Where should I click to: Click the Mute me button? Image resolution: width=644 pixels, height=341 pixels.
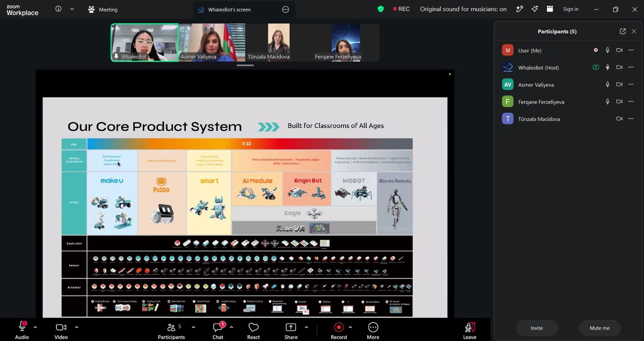click(600, 328)
